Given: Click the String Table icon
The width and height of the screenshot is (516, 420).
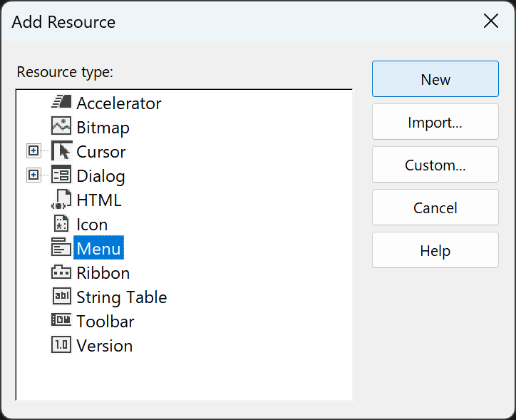Looking at the screenshot, I should [x=61, y=297].
